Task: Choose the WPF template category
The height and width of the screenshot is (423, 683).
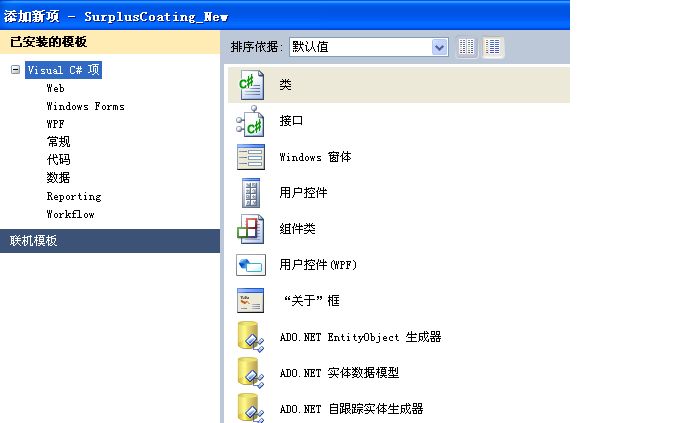Action: (55, 124)
